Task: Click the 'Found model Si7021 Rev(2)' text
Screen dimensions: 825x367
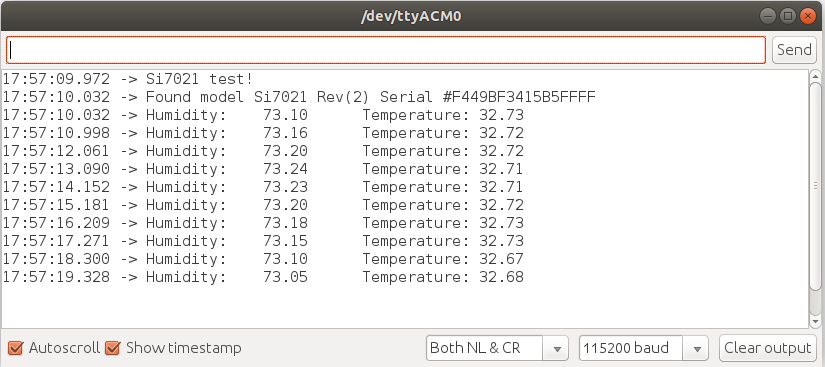Action: coord(258,97)
